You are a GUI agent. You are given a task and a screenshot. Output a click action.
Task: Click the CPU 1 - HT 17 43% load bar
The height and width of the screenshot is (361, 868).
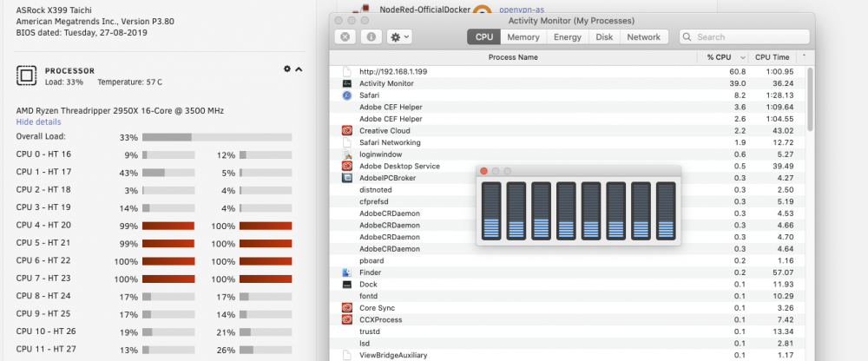168,173
